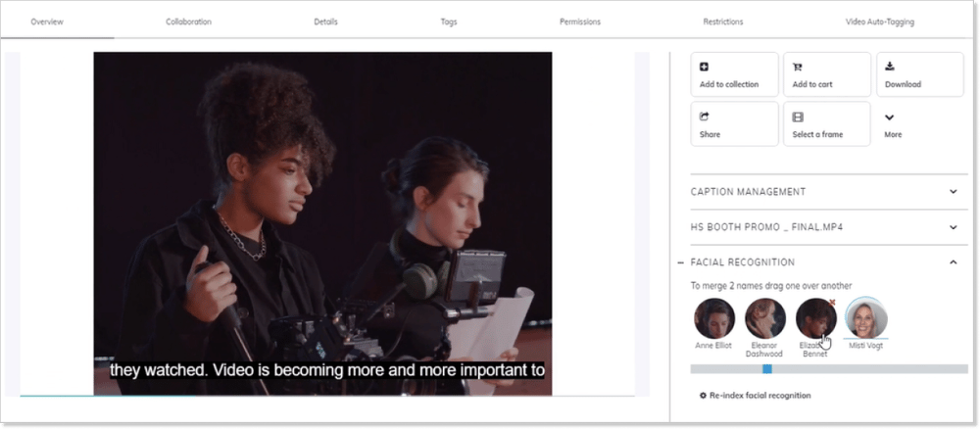Click the Add to cart label
Viewport: 980px width, 429px height.
[812, 84]
